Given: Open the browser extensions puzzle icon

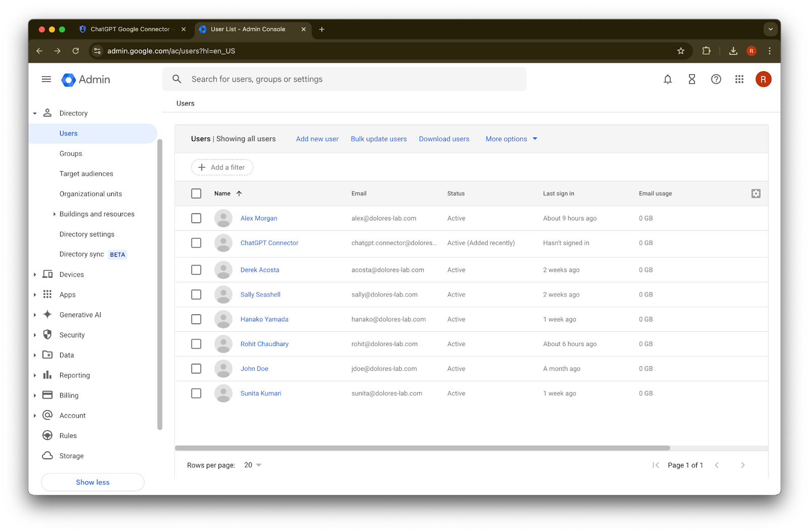Looking at the screenshot, I should [x=706, y=51].
